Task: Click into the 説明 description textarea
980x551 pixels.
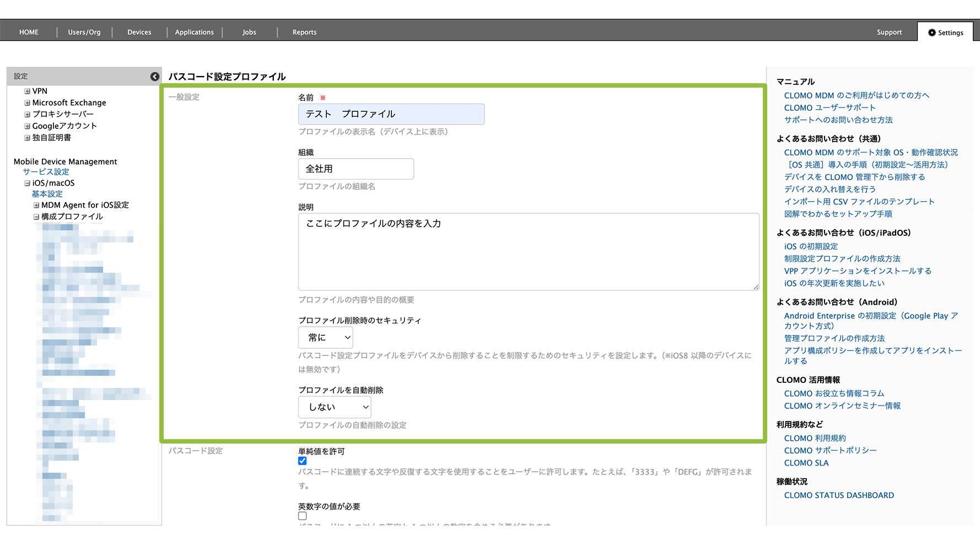Action: 528,252
